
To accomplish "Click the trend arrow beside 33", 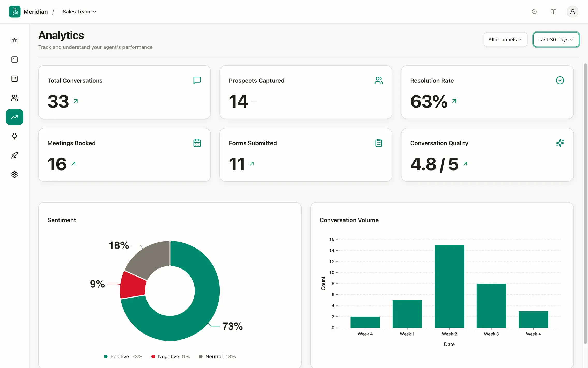I will click(76, 101).
